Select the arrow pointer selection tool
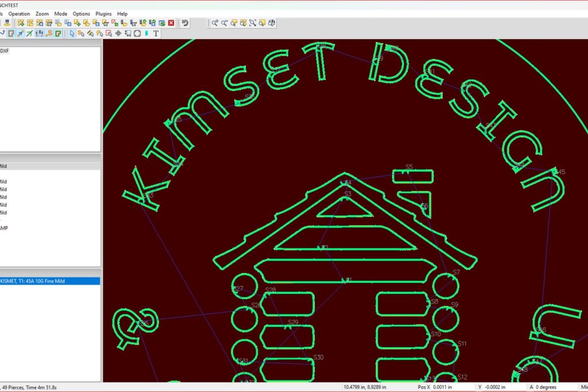This screenshot has width=588, height=392. tap(72, 33)
